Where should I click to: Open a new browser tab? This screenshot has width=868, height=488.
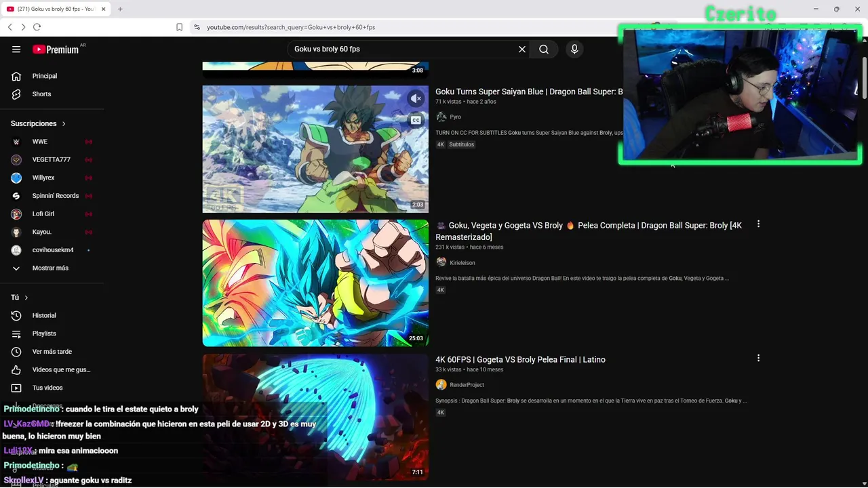coord(120,9)
